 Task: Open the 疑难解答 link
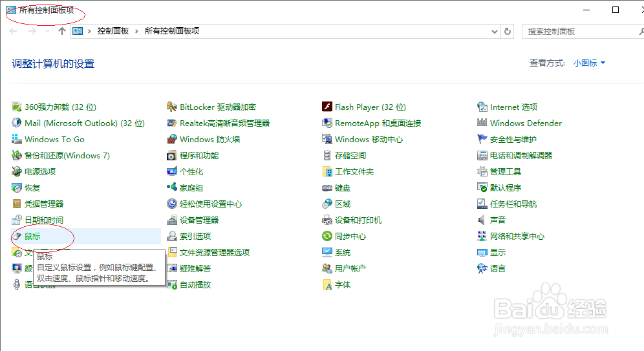[x=195, y=268]
